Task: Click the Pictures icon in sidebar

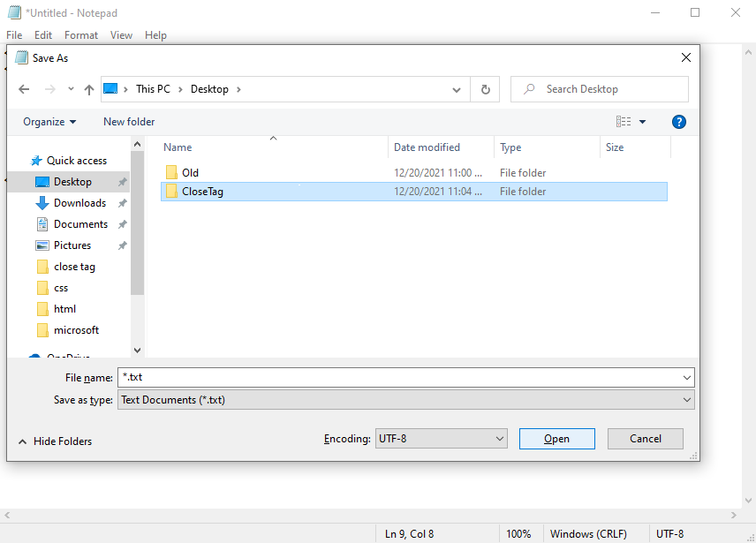Action: pyautogui.click(x=42, y=245)
